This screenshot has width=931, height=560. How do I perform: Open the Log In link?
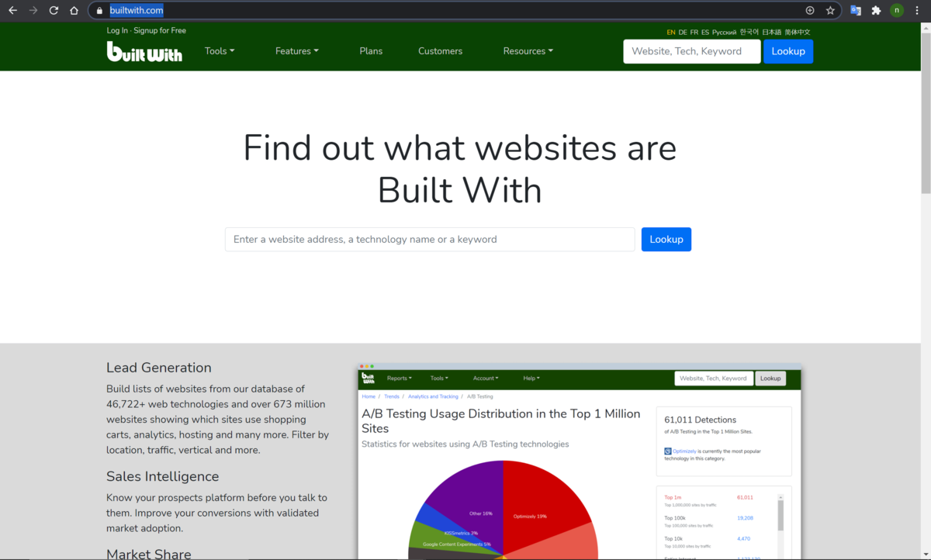click(x=117, y=30)
